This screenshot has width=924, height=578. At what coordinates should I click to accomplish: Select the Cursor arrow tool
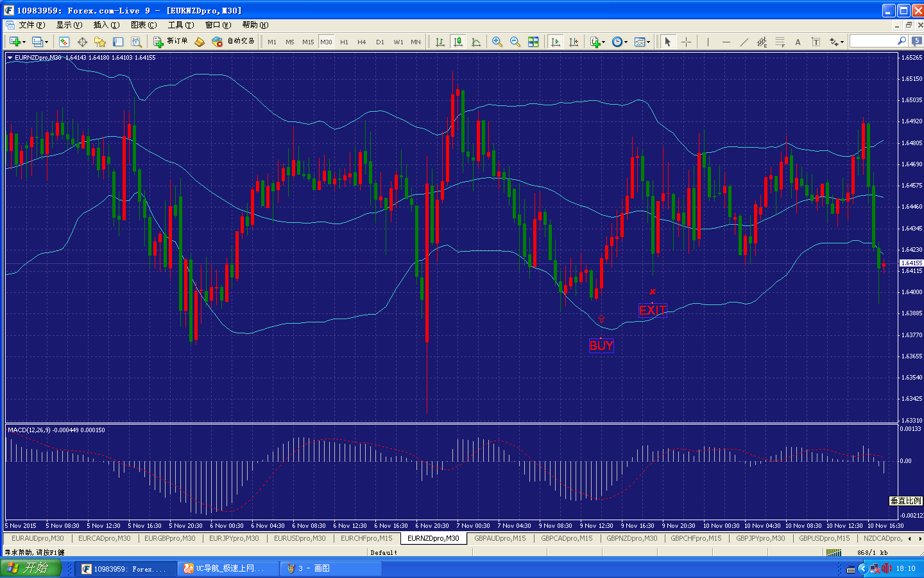(668, 42)
